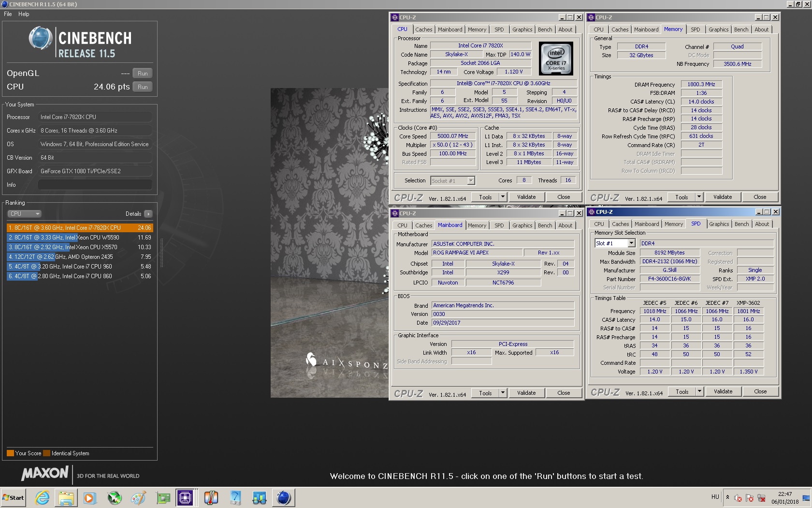The width and height of the screenshot is (812, 508).
Task: Select ranking row Xeon CPU X5570
Action: 80,247
